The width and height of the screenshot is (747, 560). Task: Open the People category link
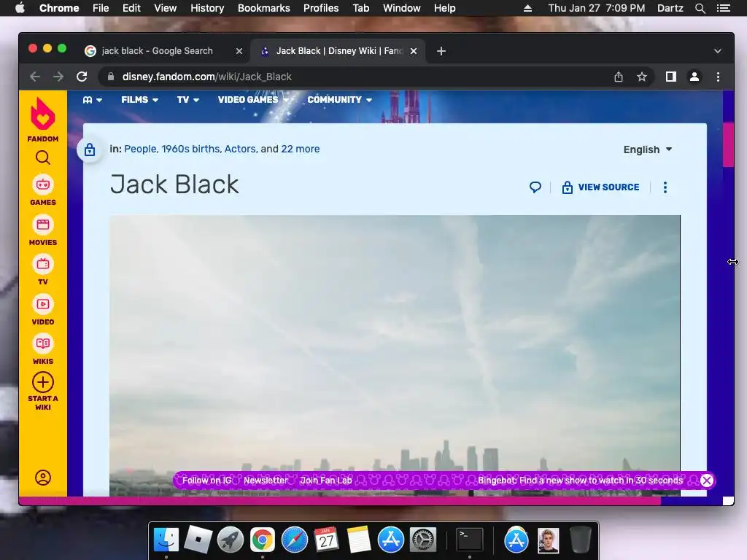pos(140,149)
